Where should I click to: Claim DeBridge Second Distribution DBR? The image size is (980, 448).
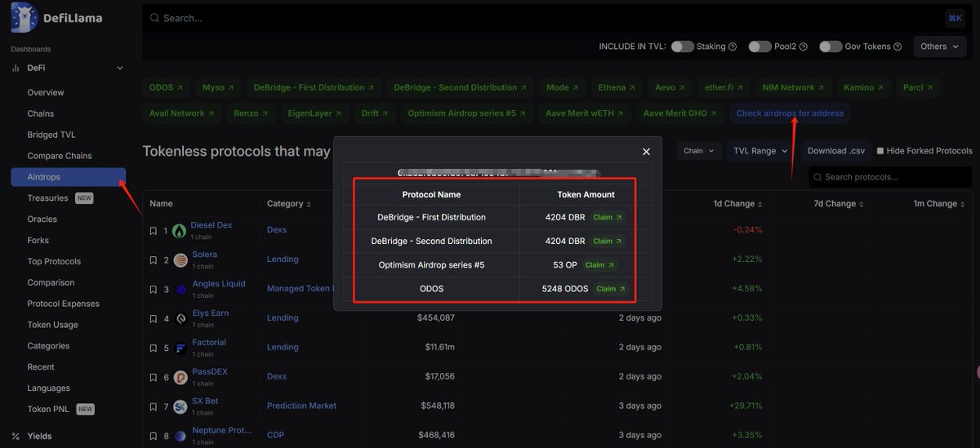coord(607,242)
